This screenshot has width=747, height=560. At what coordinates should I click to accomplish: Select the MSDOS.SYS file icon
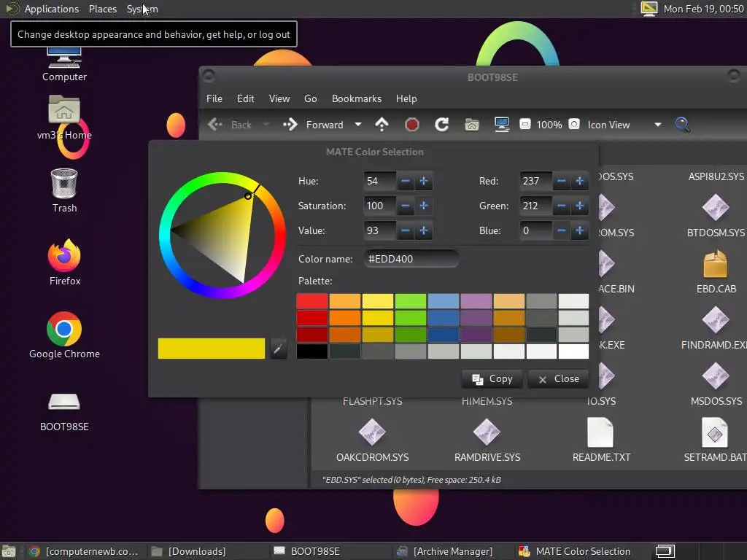716,376
